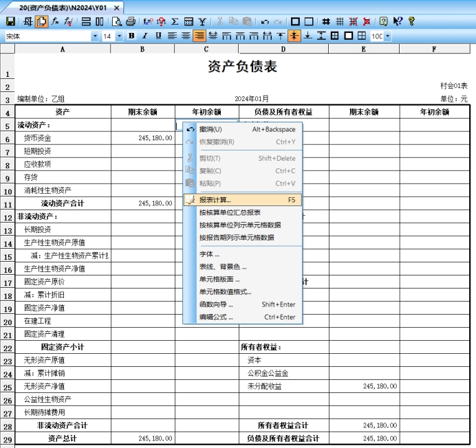
Task: Click 单元格数值格式 in the context menu
Action: click(224, 292)
